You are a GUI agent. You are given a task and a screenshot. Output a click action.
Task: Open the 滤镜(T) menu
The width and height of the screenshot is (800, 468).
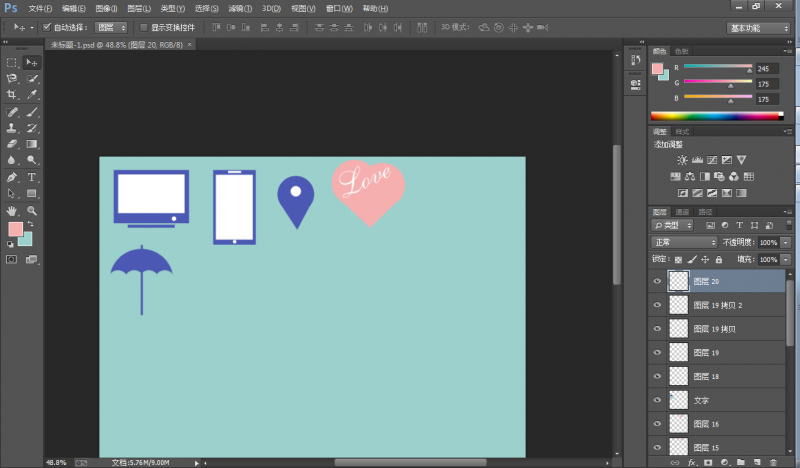(240, 8)
